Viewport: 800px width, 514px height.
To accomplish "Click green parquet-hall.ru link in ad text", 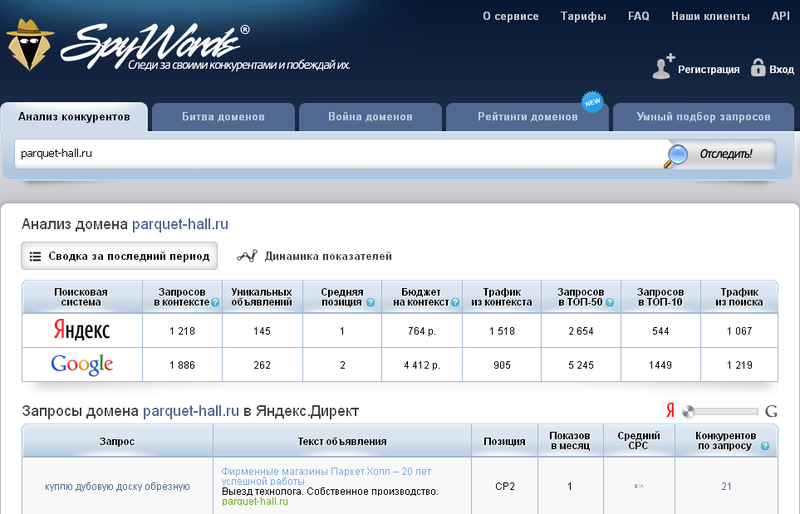I will (x=255, y=502).
